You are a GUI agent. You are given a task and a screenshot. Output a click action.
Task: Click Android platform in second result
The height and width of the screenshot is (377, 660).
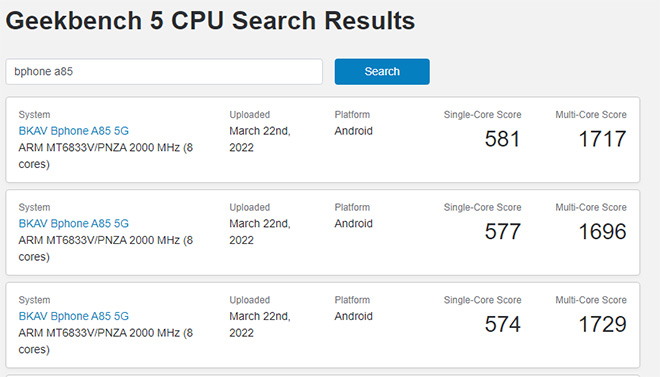point(354,223)
